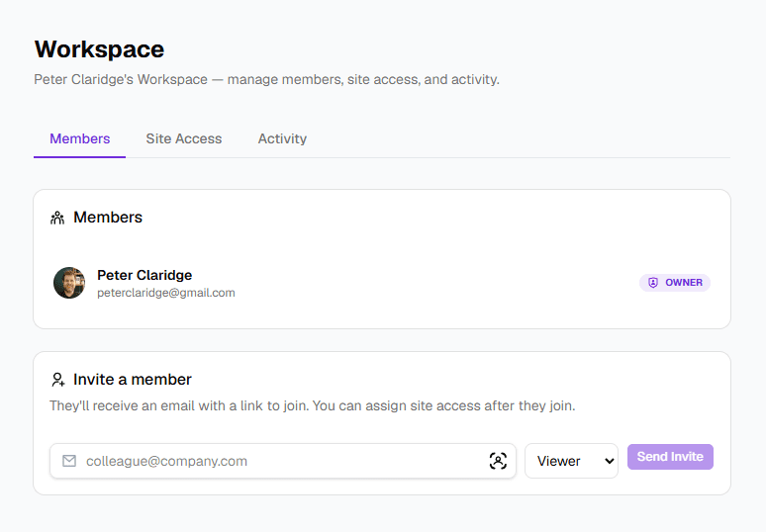Viewport: 766px width, 532px height.
Task: Click the OWNER role badge text
Action: (x=684, y=283)
